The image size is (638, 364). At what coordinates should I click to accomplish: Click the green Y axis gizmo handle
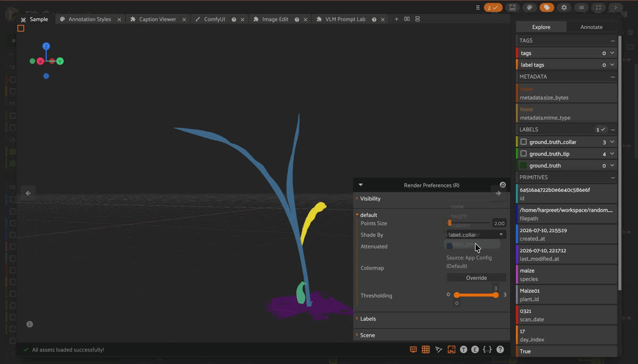click(60, 61)
